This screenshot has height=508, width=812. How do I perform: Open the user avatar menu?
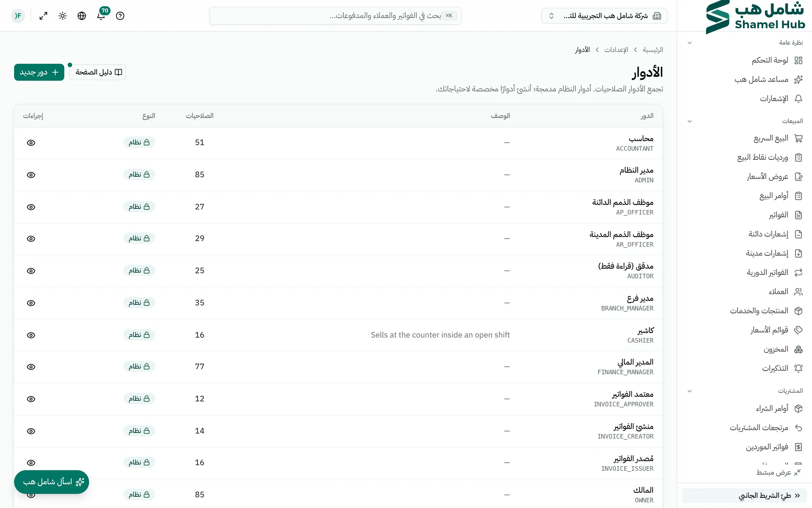click(18, 16)
